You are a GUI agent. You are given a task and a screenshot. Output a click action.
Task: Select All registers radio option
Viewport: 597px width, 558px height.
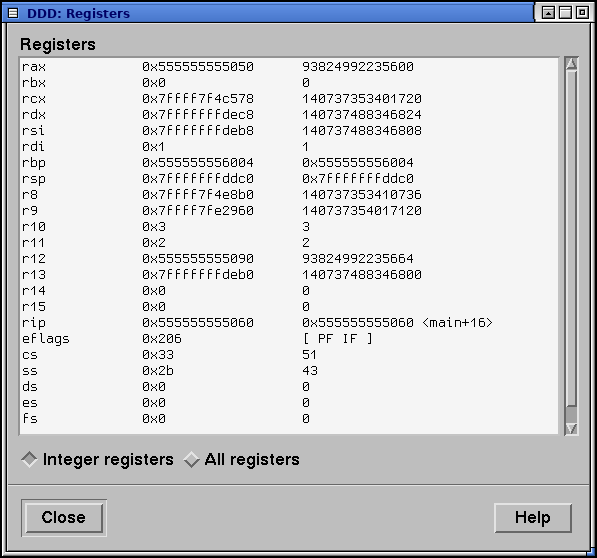point(241,459)
